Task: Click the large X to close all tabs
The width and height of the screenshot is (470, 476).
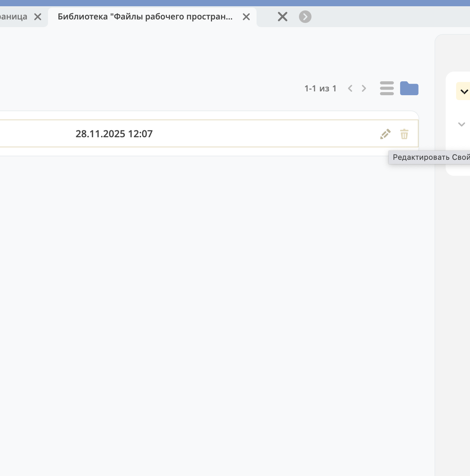Action: click(283, 17)
